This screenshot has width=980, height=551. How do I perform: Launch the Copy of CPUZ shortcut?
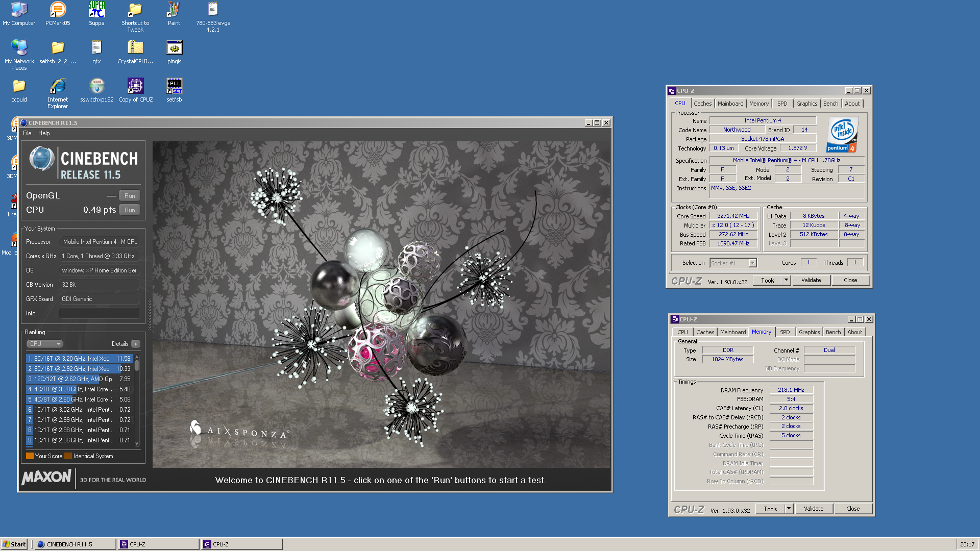(135, 90)
